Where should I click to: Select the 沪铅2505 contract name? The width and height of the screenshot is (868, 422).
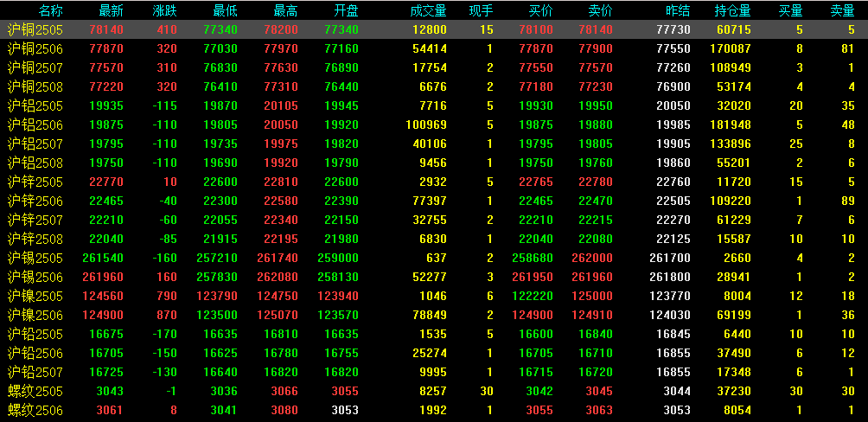(x=35, y=334)
